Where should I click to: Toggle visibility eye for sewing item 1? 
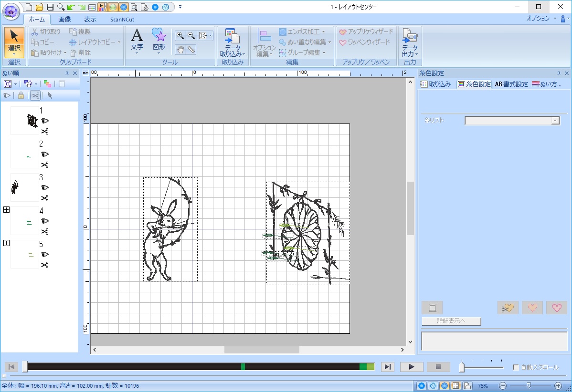click(45, 121)
